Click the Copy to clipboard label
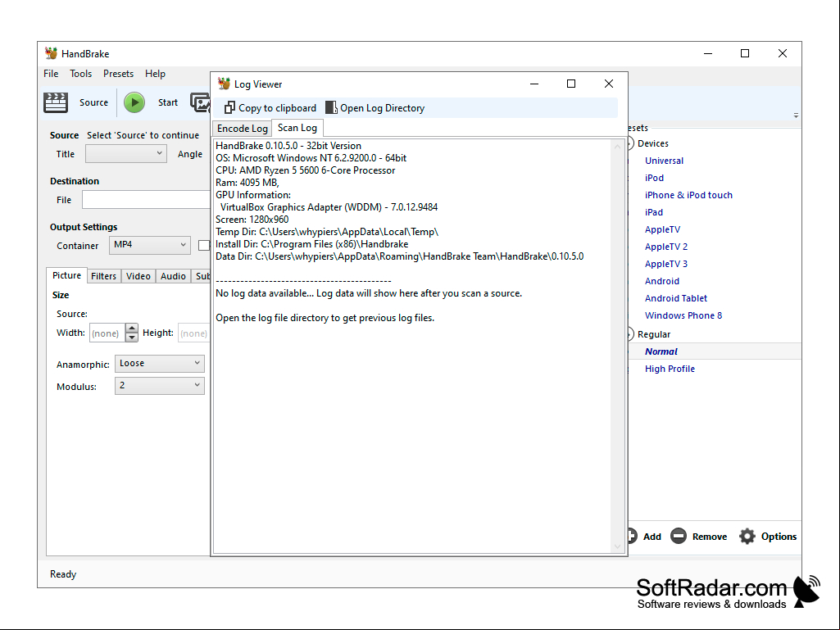Image resolution: width=840 pixels, height=630 pixels. click(x=277, y=107)
